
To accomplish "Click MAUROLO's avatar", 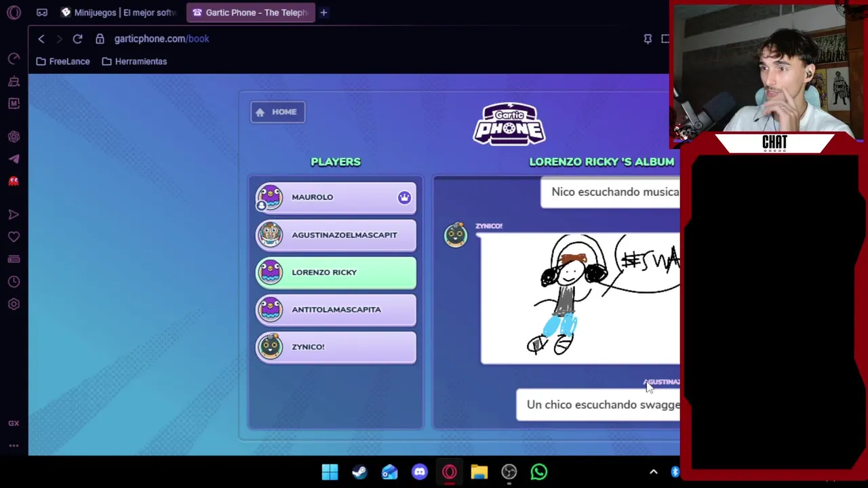I will 270,197.
